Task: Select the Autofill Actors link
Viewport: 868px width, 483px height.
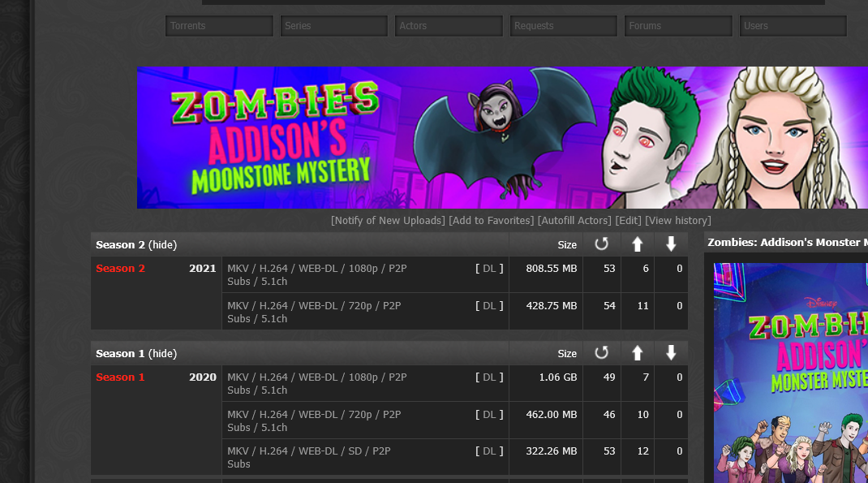Action: [575, 221]
